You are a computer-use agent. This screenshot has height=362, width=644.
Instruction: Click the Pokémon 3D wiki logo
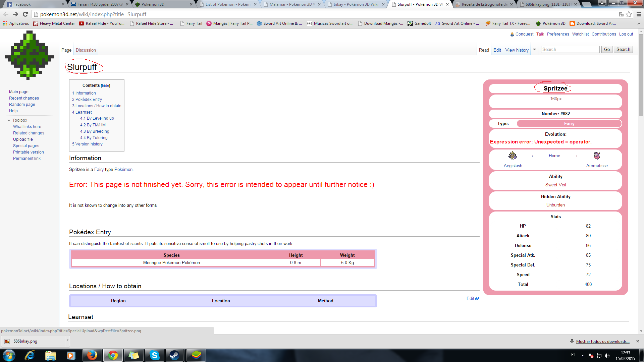[30, 55]
